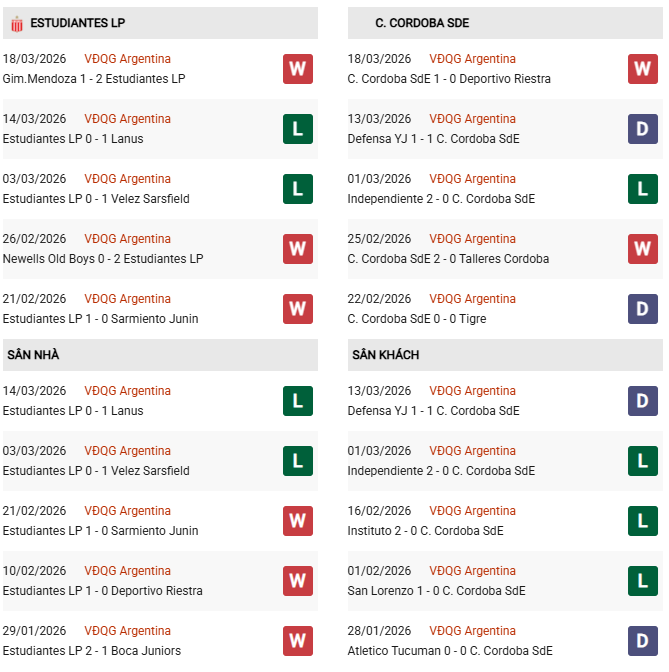The image size is (669, 672).
Task: Select the SÂN KHÁCH section header
Action: coord(385,355)
